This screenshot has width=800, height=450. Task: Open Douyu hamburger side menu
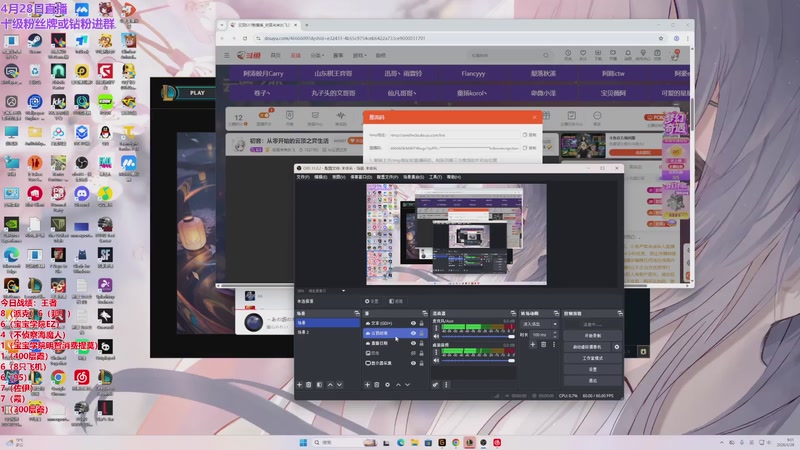click(227, 55)
